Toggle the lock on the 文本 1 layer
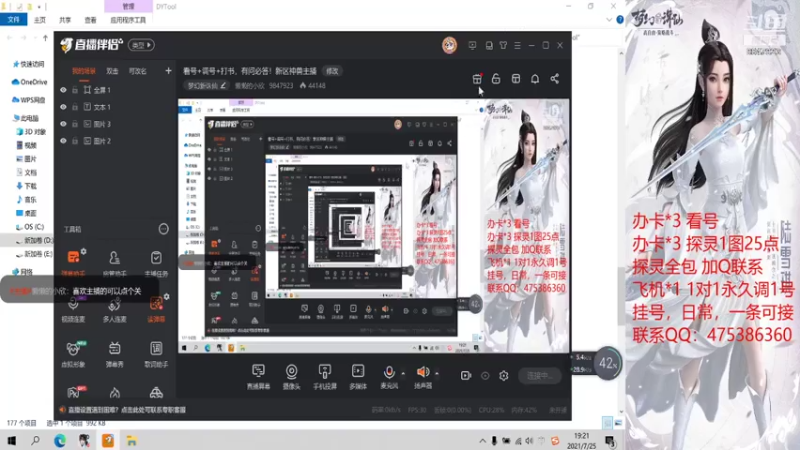 tap(75, 107)
